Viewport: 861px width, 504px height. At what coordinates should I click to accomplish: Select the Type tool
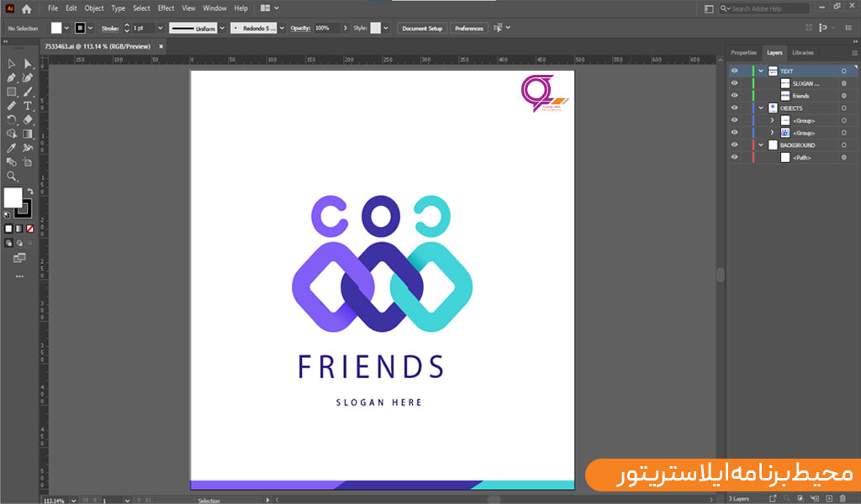(28, 106)
